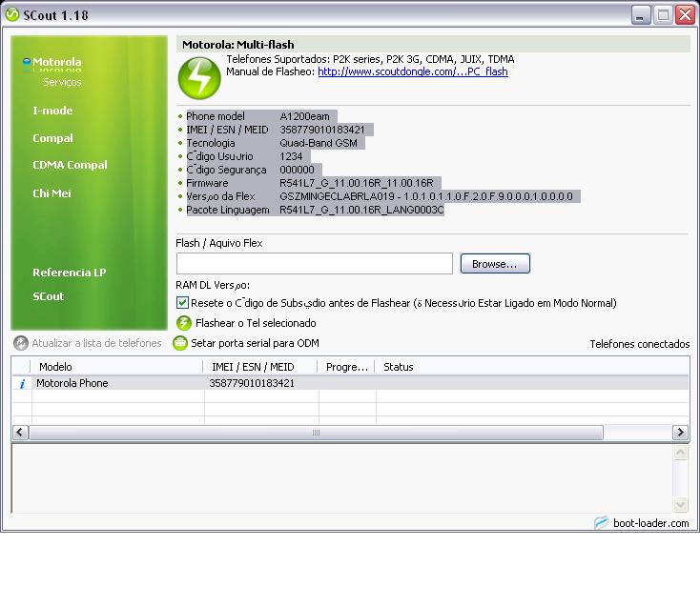Click the Motorola logo in sidebar
The image size is (700, 607).
[x=27, y=62]
